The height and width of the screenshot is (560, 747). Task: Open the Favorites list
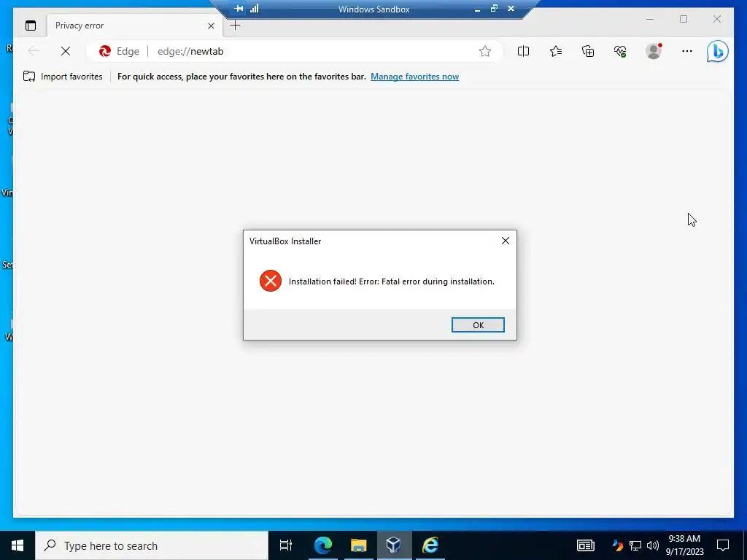pos(555,51)
